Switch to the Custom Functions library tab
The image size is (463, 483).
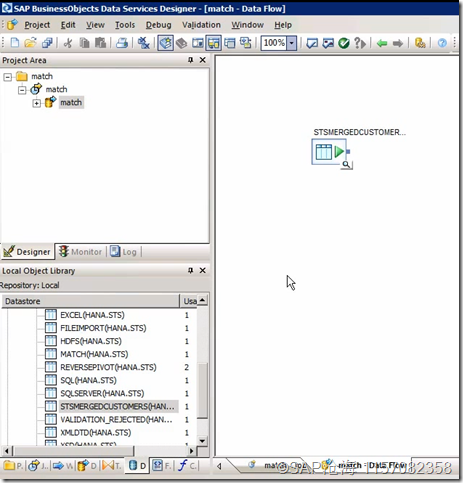187,466
